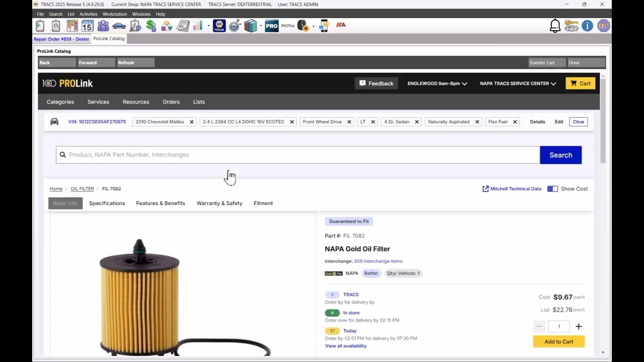This screenshot has width=644, height=362.
Task: Open 659 Interchange Items link
Action: click(378, 261)
